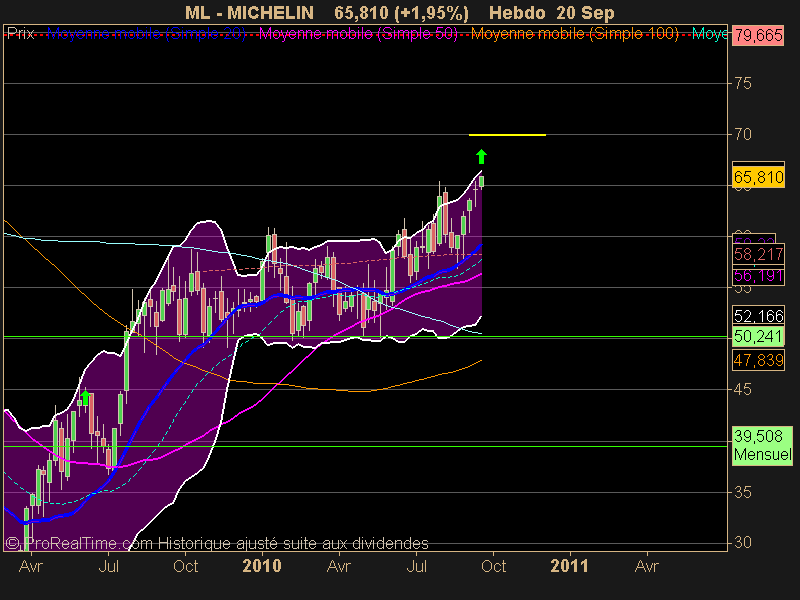
Task: Click the 35 price axis label
Action: pos(743,492)
